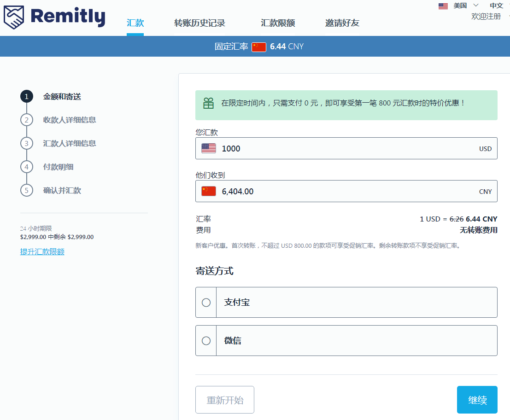Click the China flag in rate banner
Screen dimensions: 510x420
pyautogui.click(x=259, y=47)
